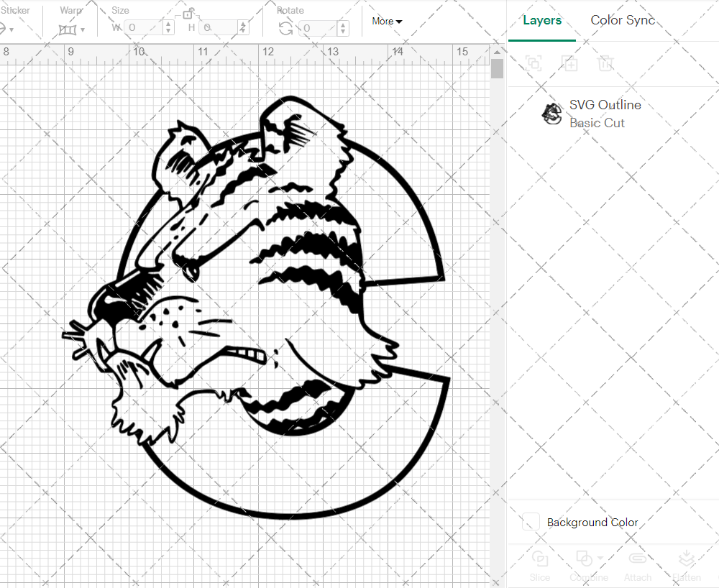Open the Background Color swatch
The width and height of the screenshot is (719, 588).
click(530, 523)
